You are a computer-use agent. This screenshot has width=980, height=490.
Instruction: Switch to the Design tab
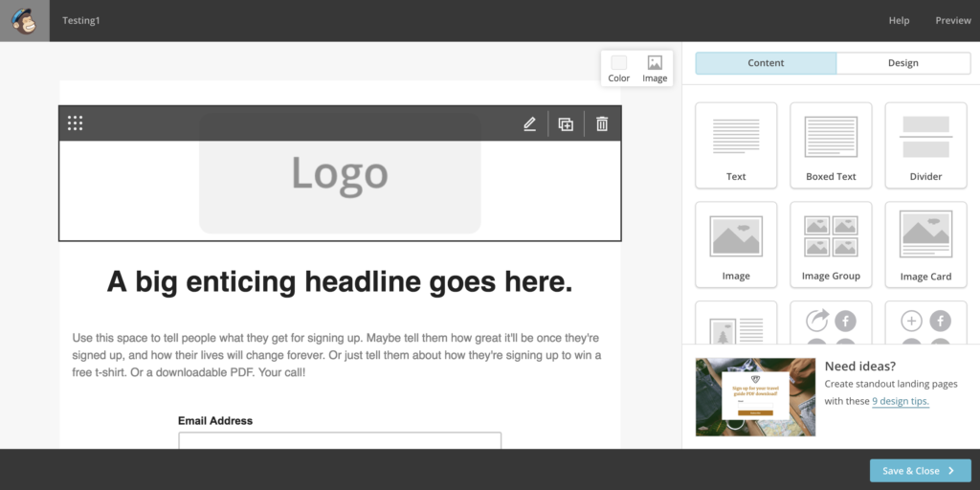[903, 63]
